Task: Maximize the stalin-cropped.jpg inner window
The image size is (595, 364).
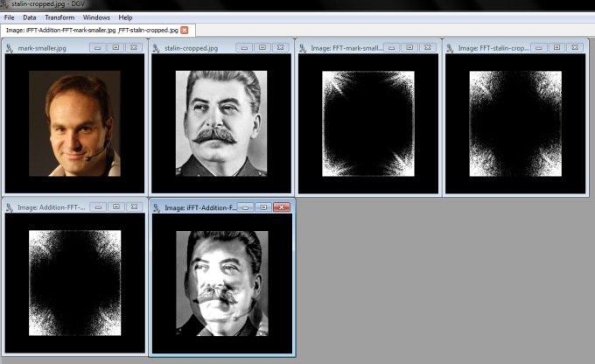Action: [x=262, y=47]
